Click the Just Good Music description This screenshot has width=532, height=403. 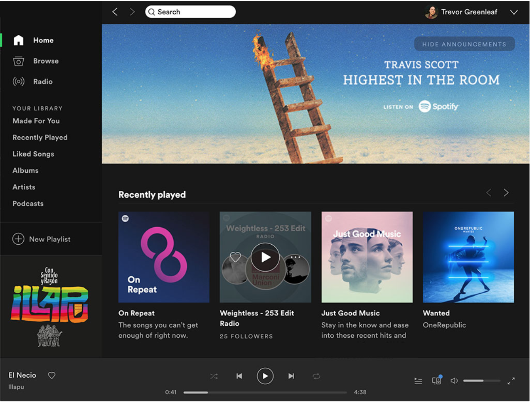365,330
